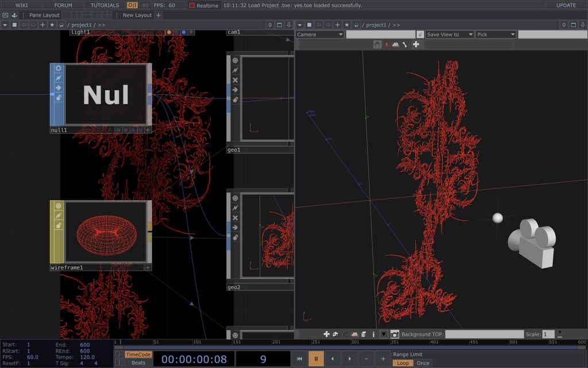Select the wireframe1 torus thumbnail
Image resolution: width=588 pixels, height=368 pixels.
pos(106,232)
